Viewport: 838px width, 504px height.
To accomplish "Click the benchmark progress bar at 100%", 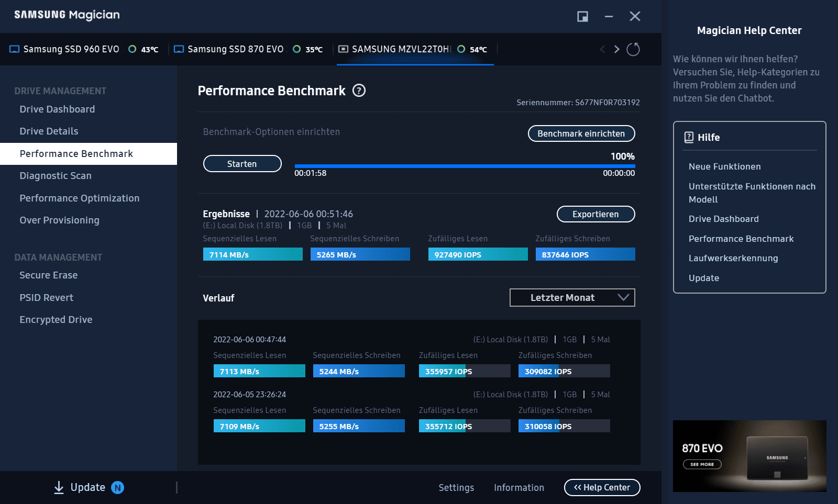I will pos(465,166).
